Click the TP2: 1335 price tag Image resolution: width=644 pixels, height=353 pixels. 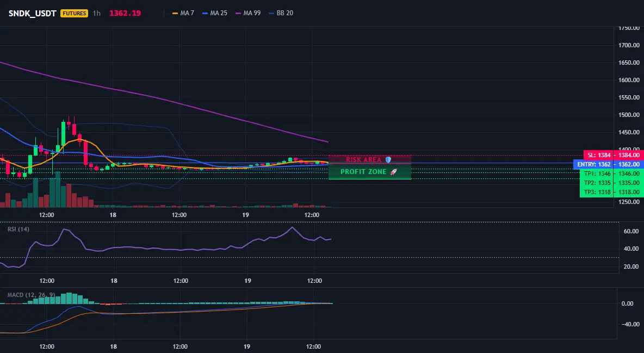coord(611,183)
